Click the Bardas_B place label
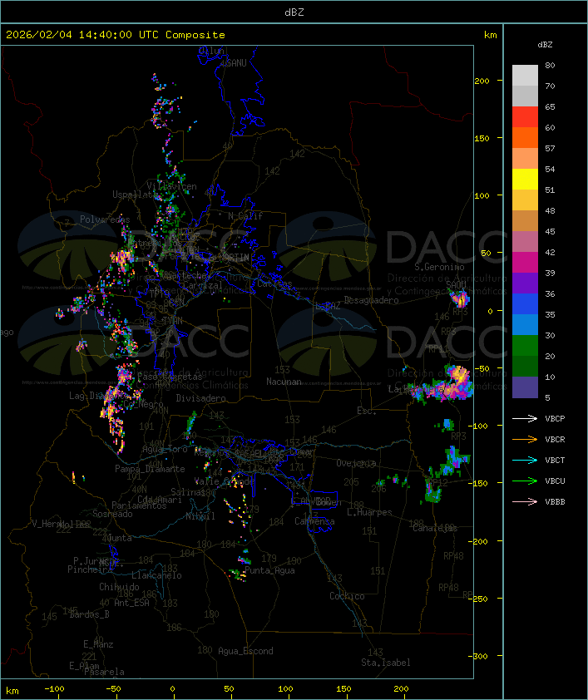The image size is (588, 700). (x=89, y=614)
